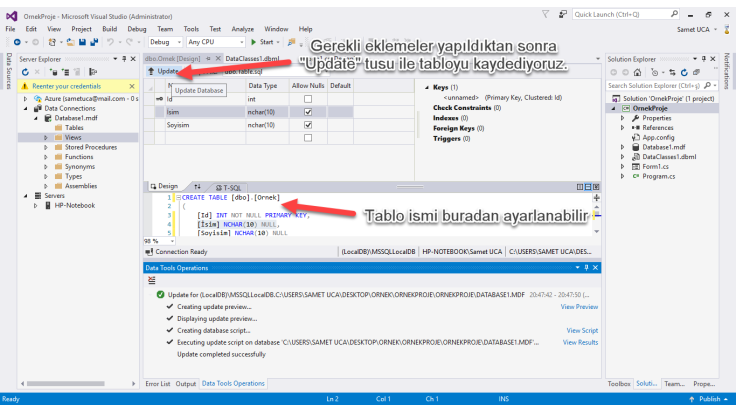Expand the HP-Notebook server node
736x405 pixels.
[36, 206]
